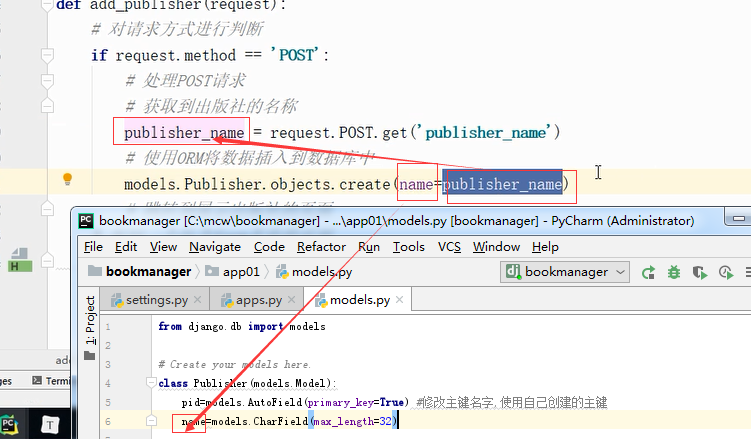The width and height of the screenshot is (751, 439).
Task: Click the Django dj configuration icon
Action: click(x=512, y=271)
